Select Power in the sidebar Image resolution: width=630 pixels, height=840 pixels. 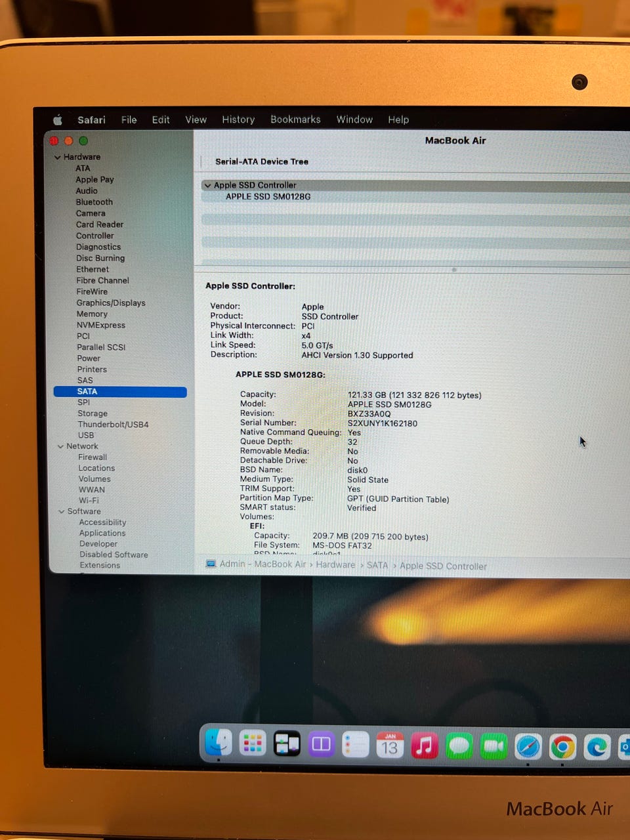point(89,358)
